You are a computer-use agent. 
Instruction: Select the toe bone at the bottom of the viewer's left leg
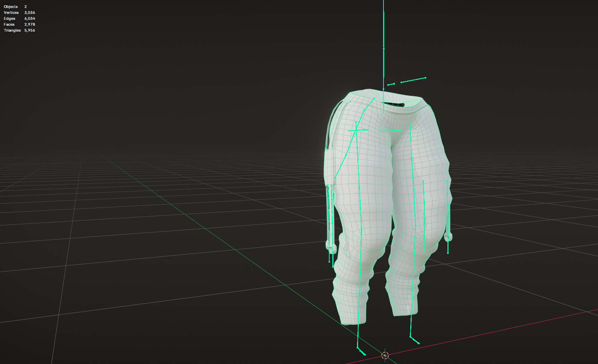(x=361, y=351)
